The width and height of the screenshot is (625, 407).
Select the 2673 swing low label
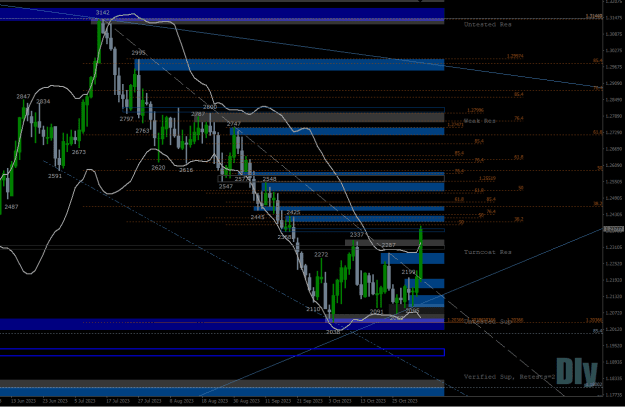[x=79, y=152]
